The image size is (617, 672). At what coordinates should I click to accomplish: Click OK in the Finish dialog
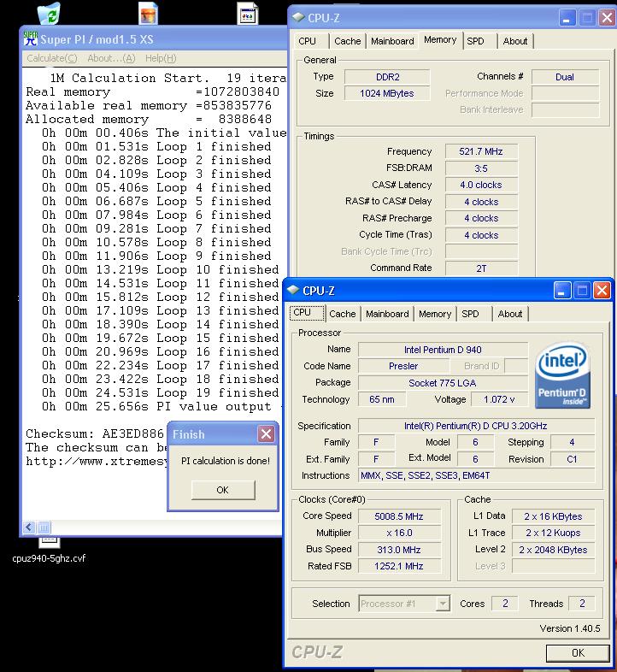point(223,490)
